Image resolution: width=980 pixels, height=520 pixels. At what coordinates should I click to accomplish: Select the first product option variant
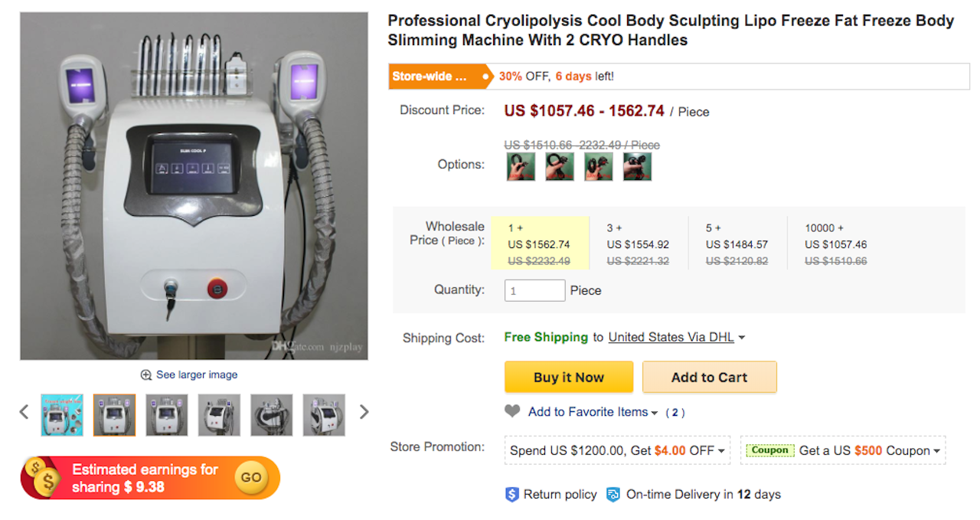[x=520, y=166]
